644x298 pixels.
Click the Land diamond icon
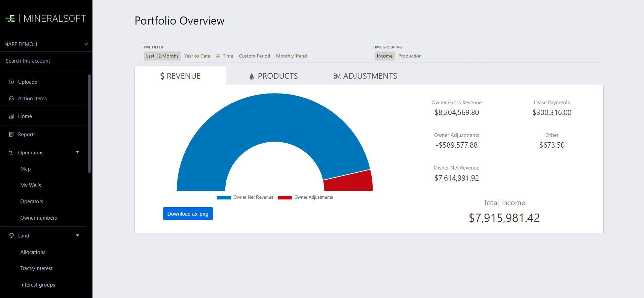tap(11, 236)
